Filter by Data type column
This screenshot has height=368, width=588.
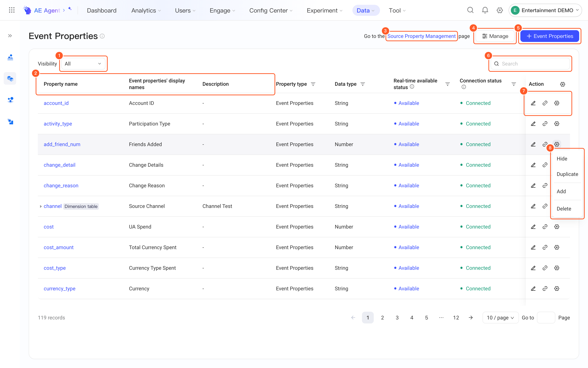pyautogui.click(x=363, y=84)
